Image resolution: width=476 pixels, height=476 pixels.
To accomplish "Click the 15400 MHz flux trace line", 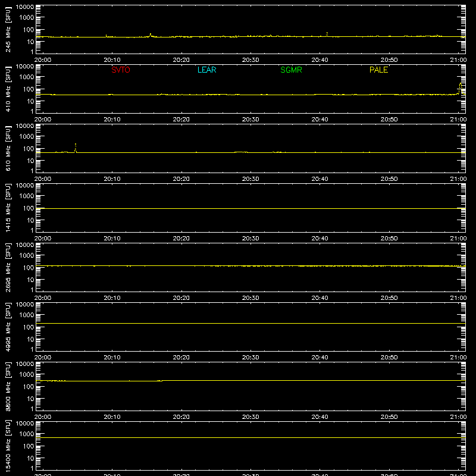I will 250,437.
